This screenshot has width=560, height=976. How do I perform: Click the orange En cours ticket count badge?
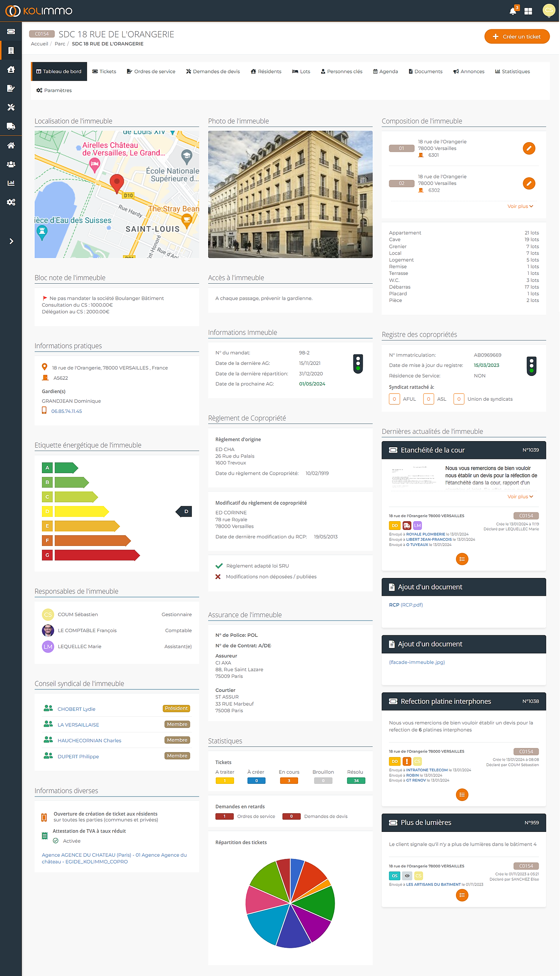[x=289, y=781]
